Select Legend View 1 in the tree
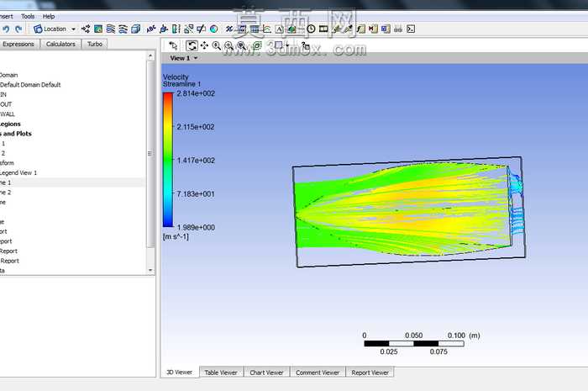Screen dimensions: 588x391 pyautogui.click(x=18, y=172)
